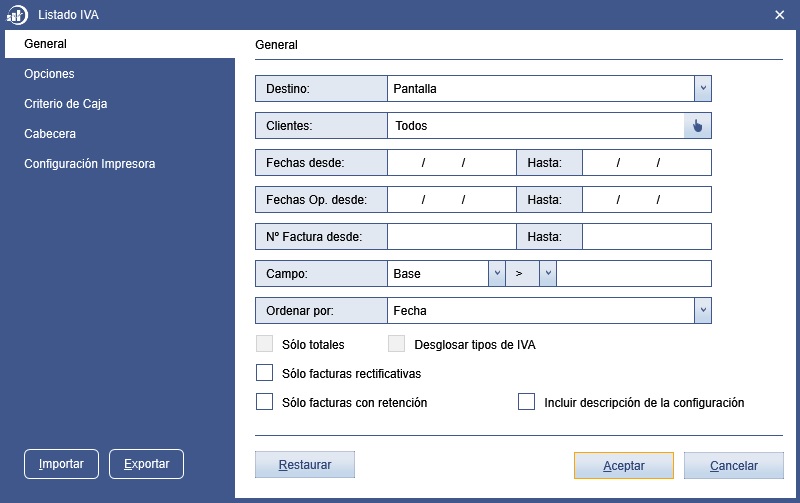Viewport: 800px width, 503px height.
Task: Check Sólo facturas con retención
Action: [x=264, y=402]
